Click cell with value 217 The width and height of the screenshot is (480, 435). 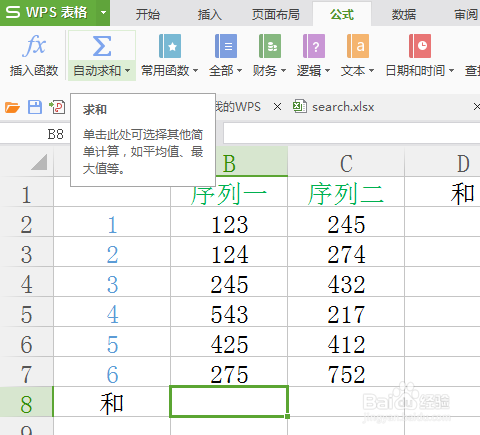[x=346, y=312]
